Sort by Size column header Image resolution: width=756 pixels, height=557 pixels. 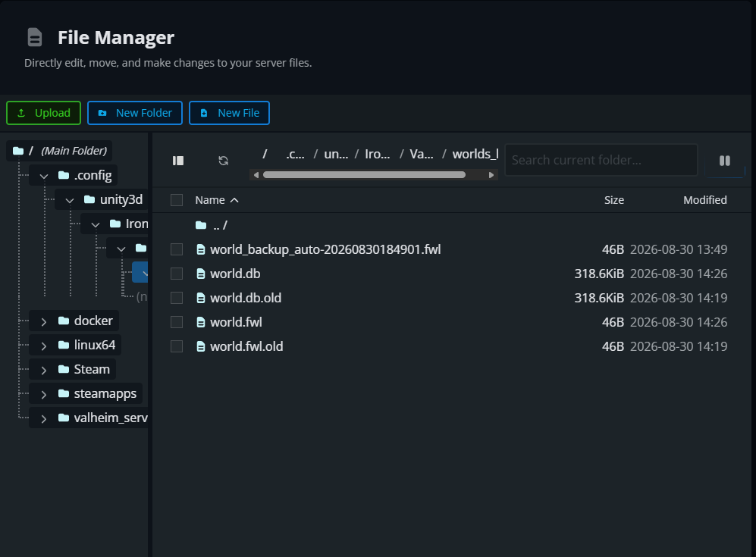pos(613,200)
